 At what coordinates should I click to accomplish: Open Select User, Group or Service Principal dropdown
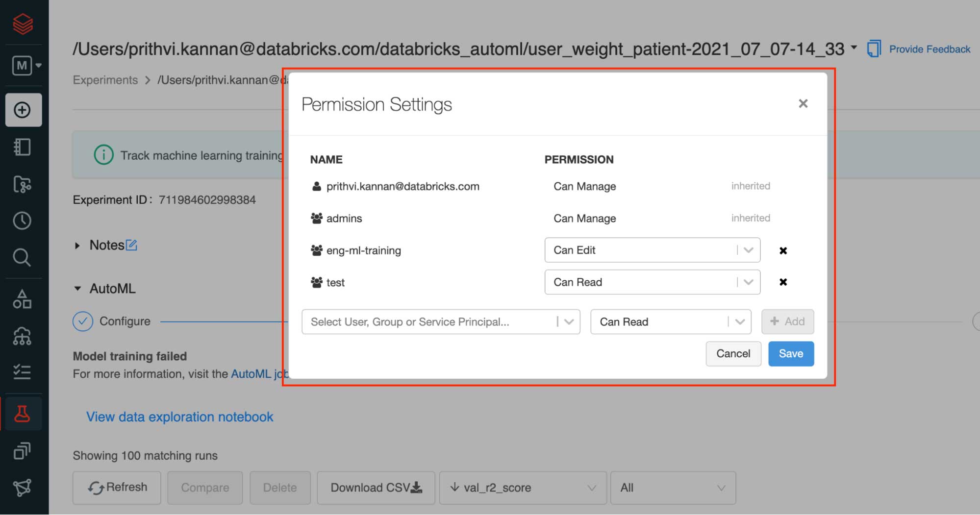click(x=440, y=322)
